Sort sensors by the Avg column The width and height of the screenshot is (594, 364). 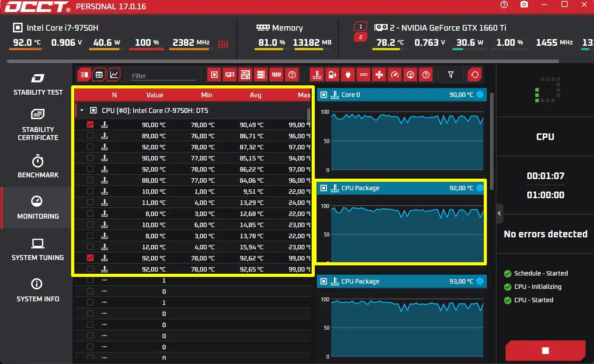click(x=256, y=95)
